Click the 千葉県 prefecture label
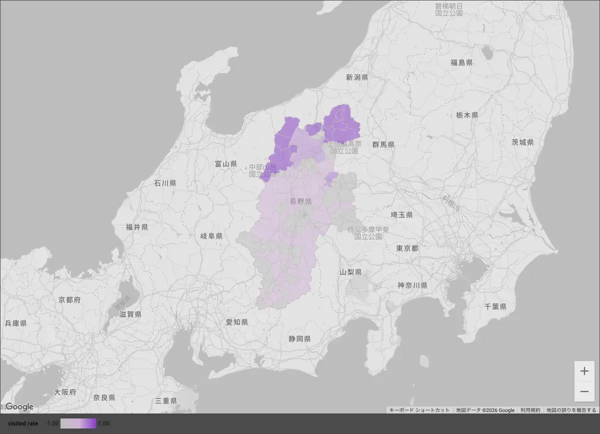Screen dimensions: 600x434 (x=496, y=306)
